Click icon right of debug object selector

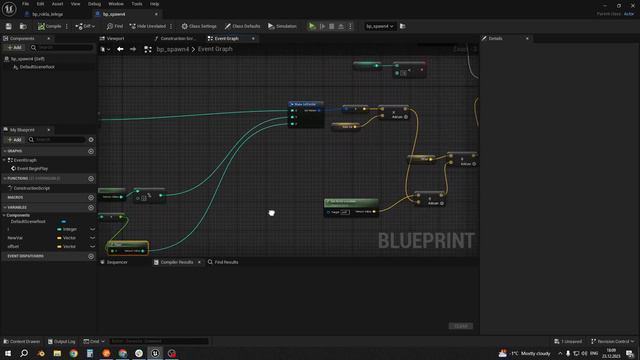tap(403, 26)
